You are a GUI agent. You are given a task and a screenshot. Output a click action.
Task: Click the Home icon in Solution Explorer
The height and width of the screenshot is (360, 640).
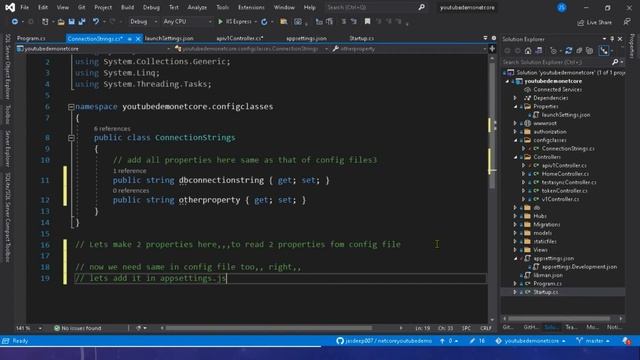[528, 51]
